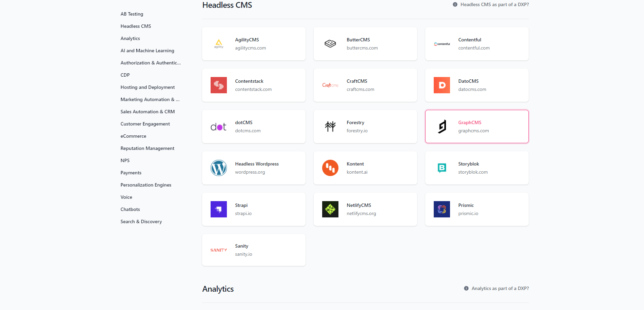
Task: Click the ButterCMS logo icon
Action: [x=330, y=44]
